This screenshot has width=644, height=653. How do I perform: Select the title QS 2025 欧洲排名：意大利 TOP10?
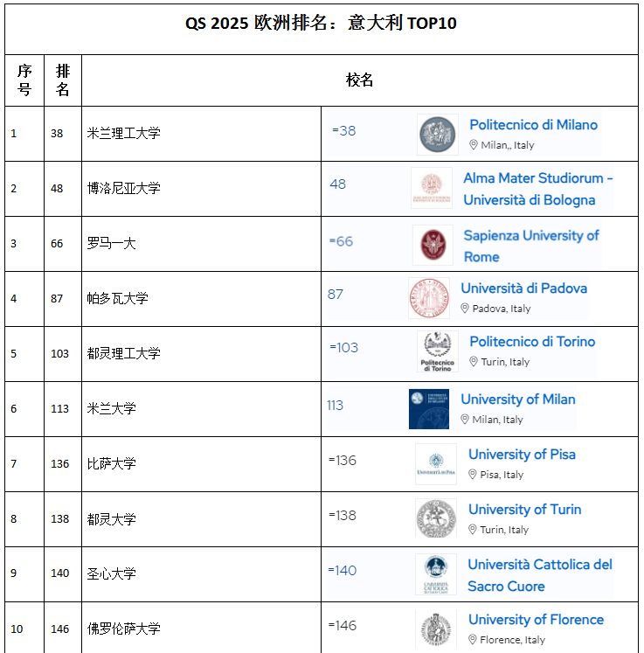(x=321, y=23)
